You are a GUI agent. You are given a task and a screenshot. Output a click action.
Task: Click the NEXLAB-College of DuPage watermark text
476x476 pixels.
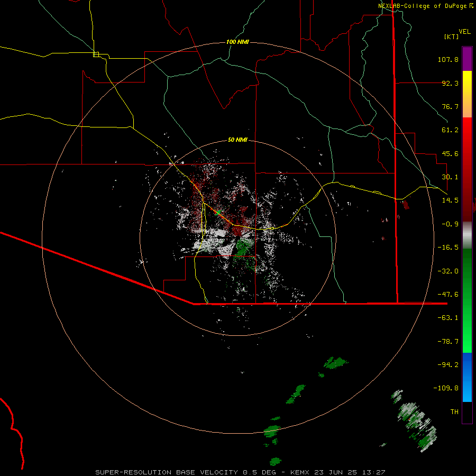425,6
